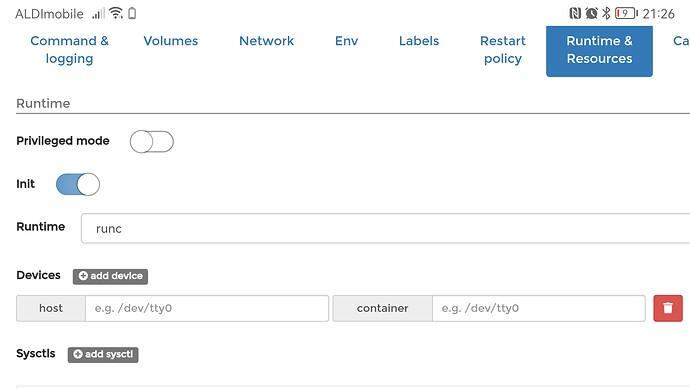This screenshot has height=388, width=690.
Task: Click the plus icon on add device
Action: click(x=83, y=276)
